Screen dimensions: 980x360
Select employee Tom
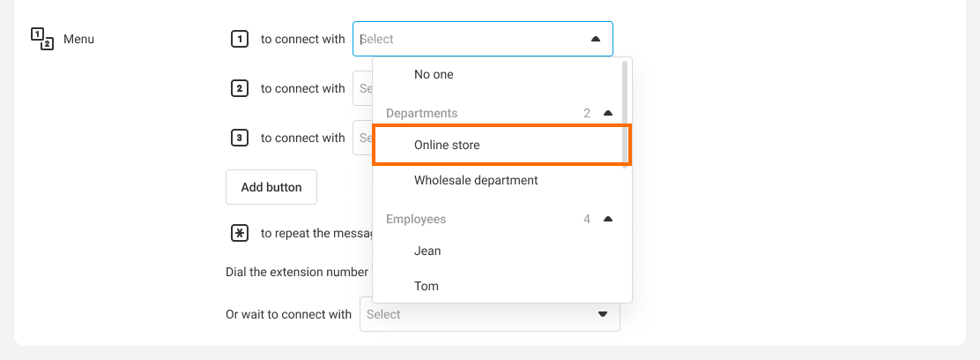click(x=427, y=286)
